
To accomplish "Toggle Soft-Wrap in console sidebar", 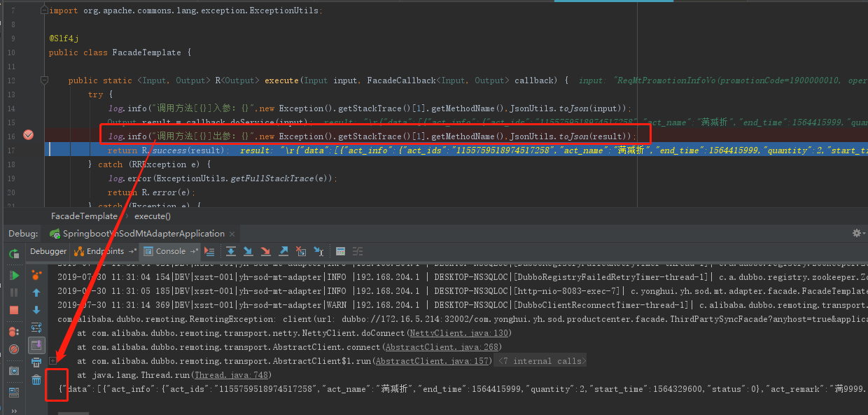I will coord(36,327).
